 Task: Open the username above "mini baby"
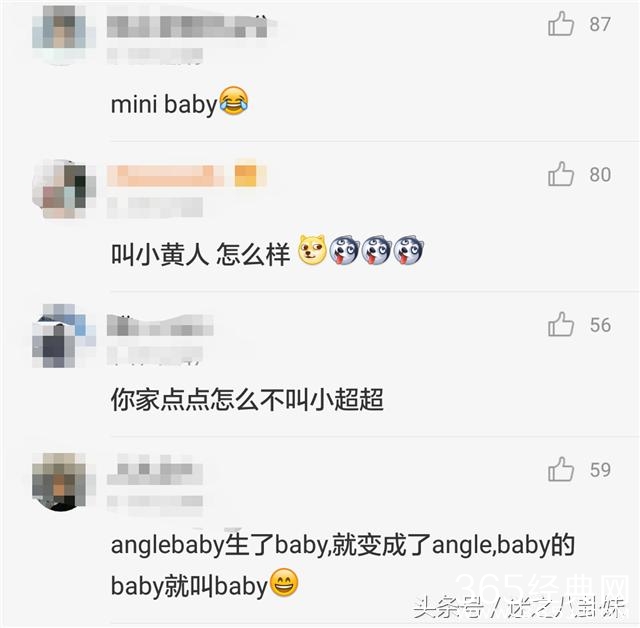[x=187, y=27]
